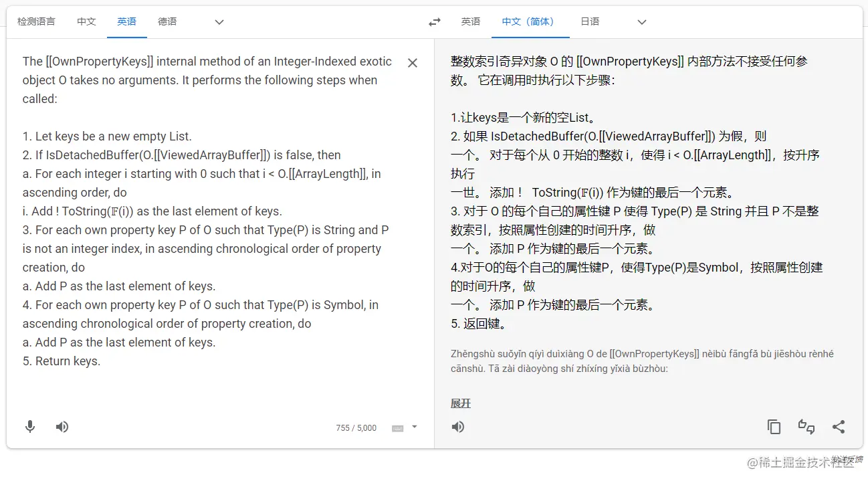Click into the source text box
The image size is (868, 483).
pos(207,211)
